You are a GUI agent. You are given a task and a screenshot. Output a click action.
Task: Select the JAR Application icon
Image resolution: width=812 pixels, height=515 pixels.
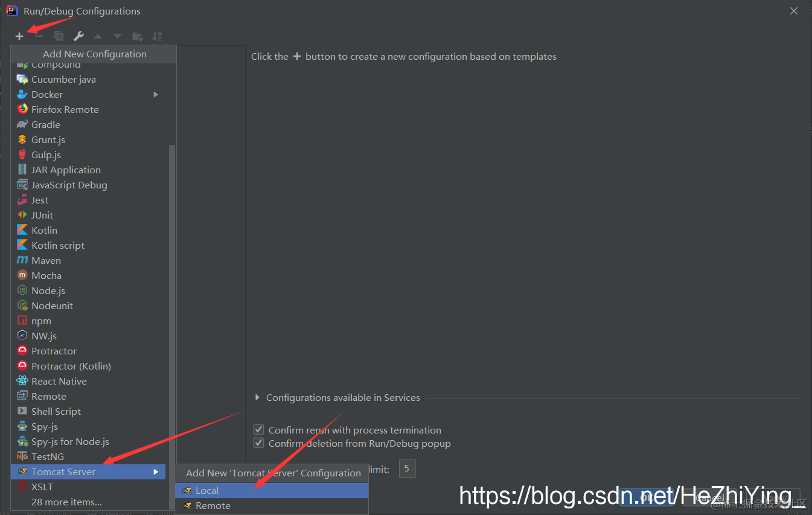22,170
